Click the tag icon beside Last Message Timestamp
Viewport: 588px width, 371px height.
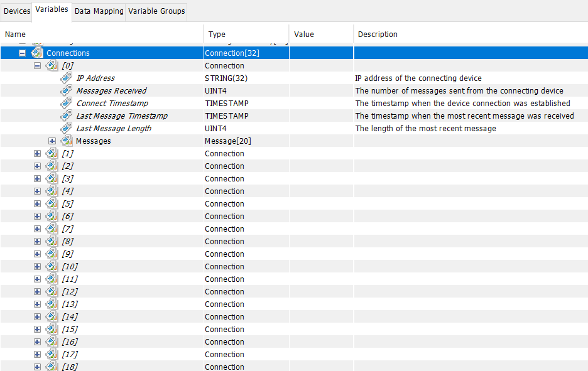(67, 116)
